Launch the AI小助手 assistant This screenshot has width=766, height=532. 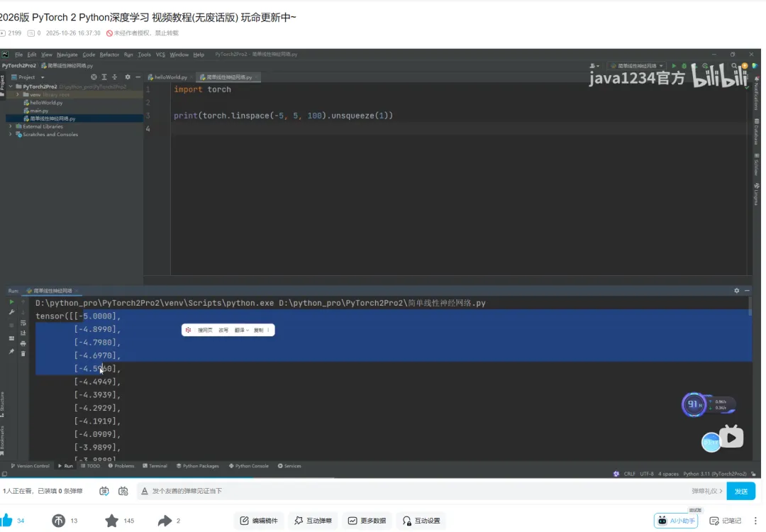click(x=676, y=521)
